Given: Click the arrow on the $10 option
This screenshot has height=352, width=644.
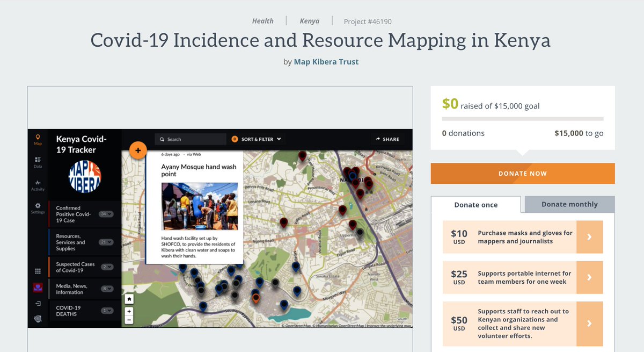Looking at the screenshot, I should (589, 237).
